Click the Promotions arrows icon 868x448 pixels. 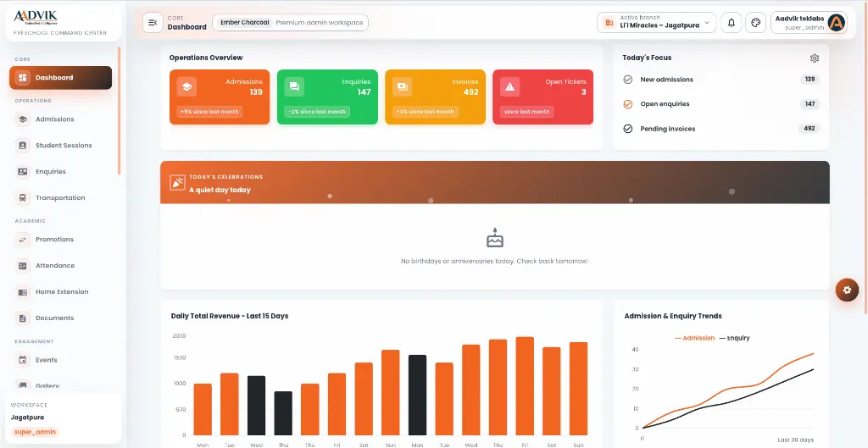coord(22,240)
